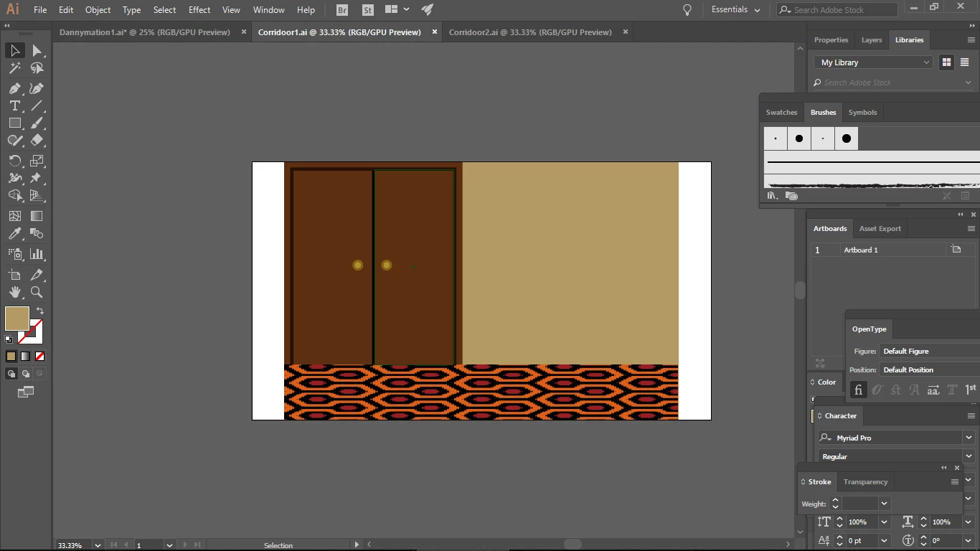
Task: Select the Perspective Grid tool
Action: click(x=37, y=195)
